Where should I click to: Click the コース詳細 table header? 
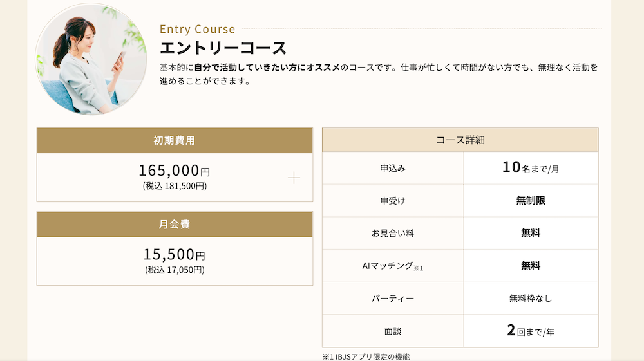click(460, 140)
